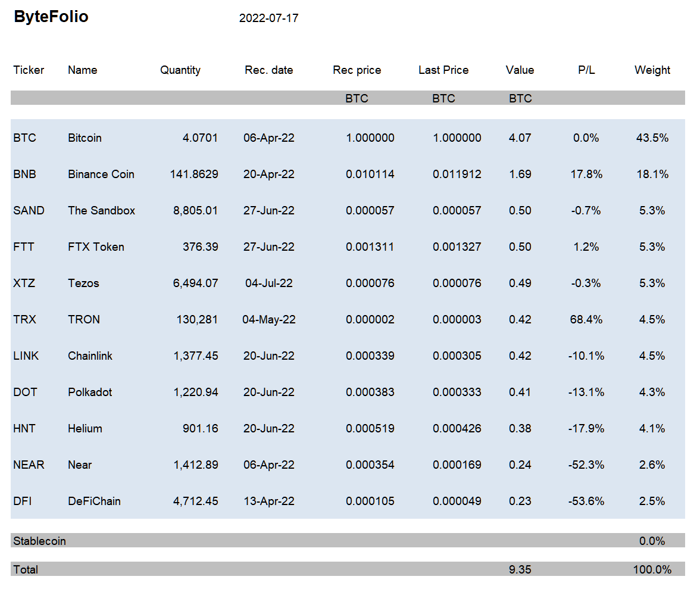Screen dimensions: 700x592
Task: Click the Rec price column header
Action: point(357,70)
